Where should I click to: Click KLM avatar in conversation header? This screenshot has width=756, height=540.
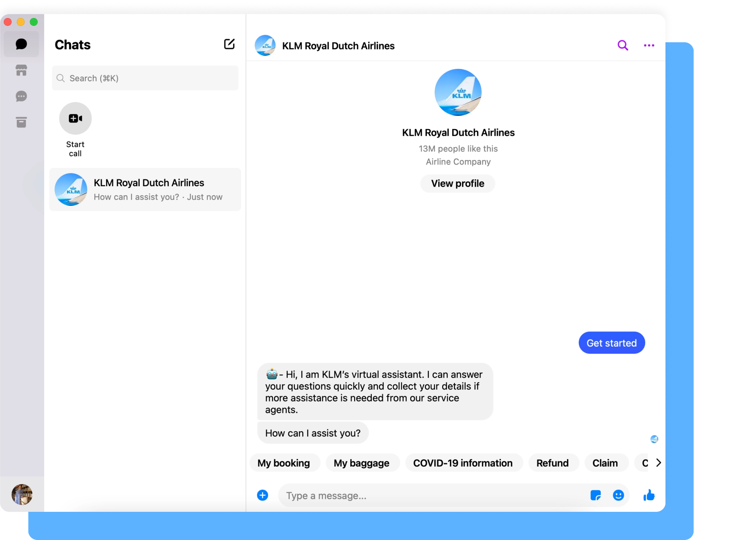pos(265,45)
